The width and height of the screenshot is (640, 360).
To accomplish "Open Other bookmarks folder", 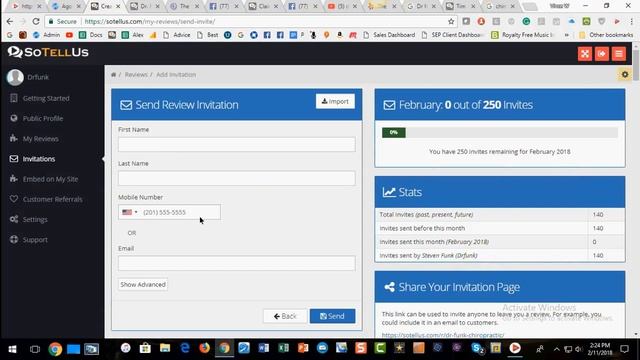I will click(606, 35).
